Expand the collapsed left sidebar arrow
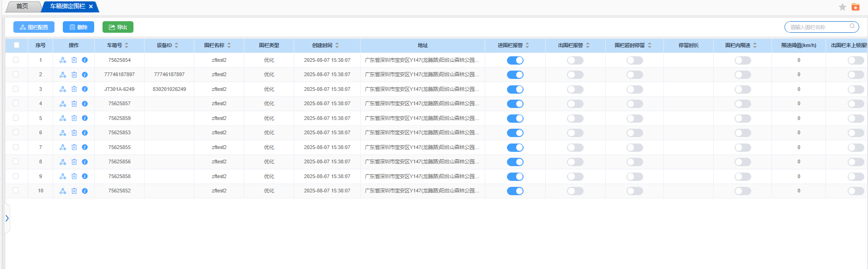This screenshot has height=269, width=868. coord(7,218)
